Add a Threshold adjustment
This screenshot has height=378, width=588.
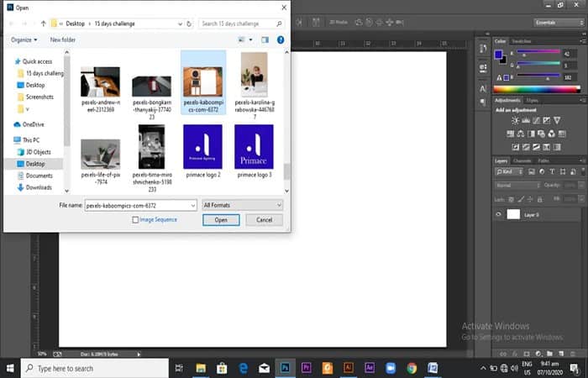536,147
